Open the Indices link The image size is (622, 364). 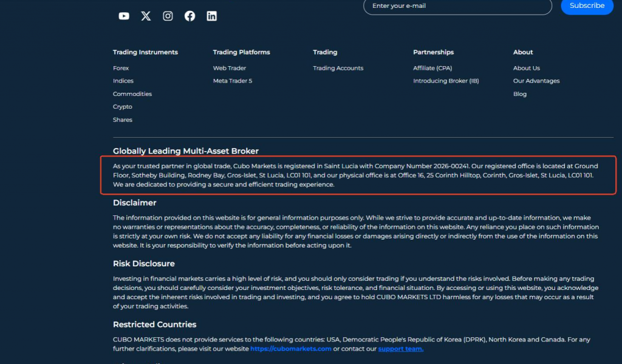coord(123,81)
